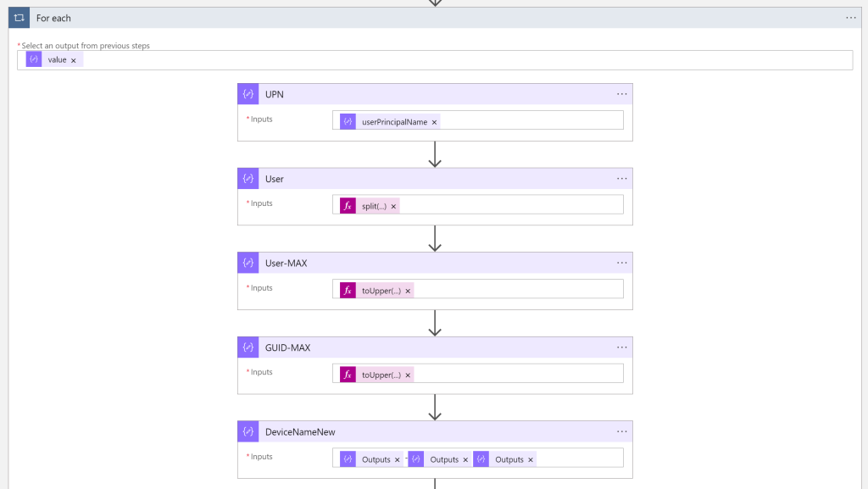Open the For each ellipsis menu

pyautogui.click(x=851, y=18)
